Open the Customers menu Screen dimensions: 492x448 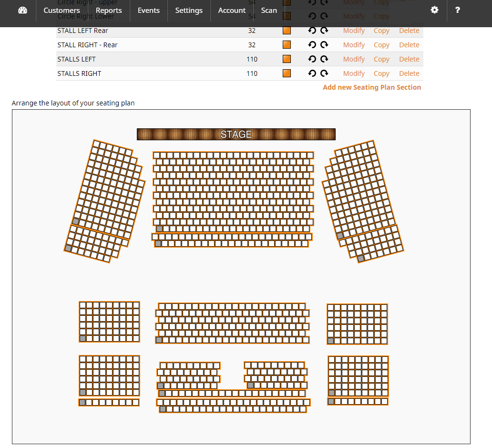[61, 10]
